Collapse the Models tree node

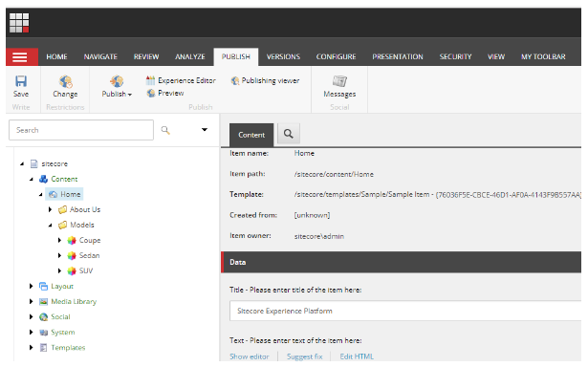[x=51, y=225]
